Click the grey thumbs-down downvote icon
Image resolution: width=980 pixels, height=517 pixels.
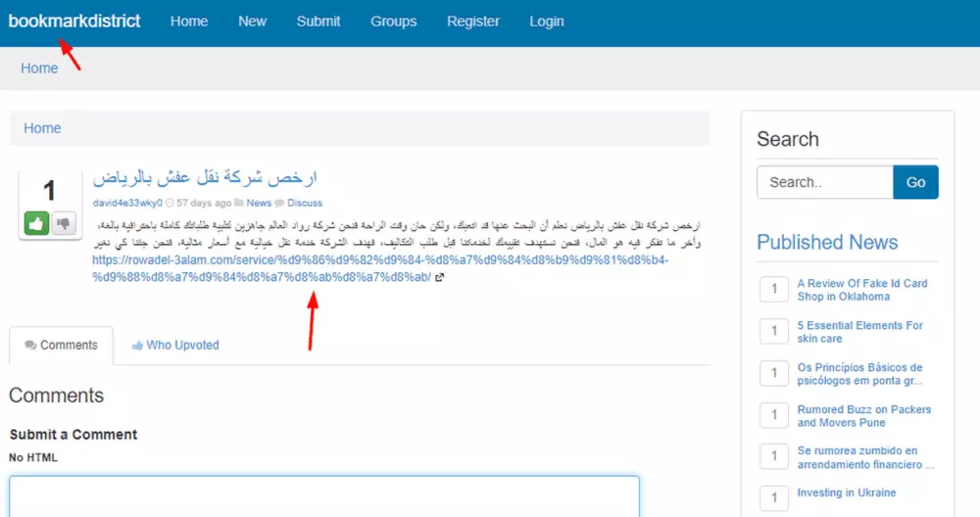click(x=64, y=223)
